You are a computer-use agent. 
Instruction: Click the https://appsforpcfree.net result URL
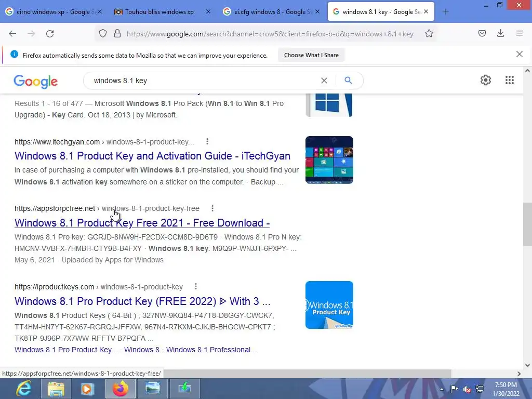click(55, 209)
